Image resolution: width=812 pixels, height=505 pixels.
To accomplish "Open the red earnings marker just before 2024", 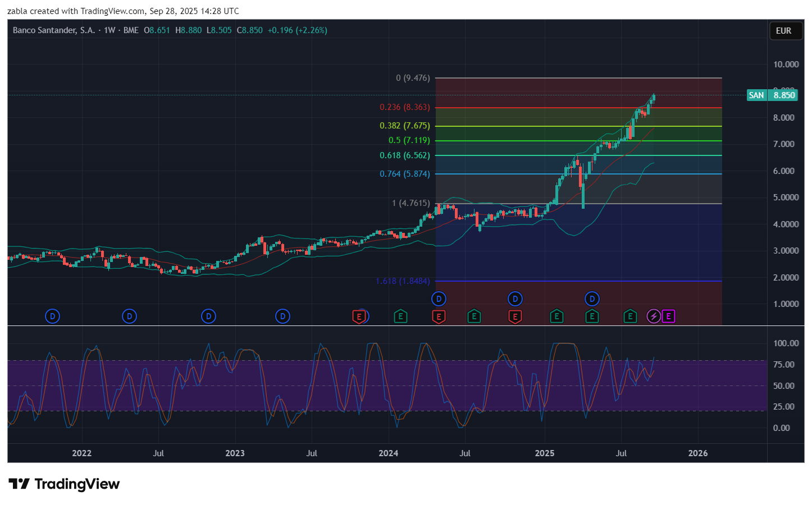I will coord(359,317).
